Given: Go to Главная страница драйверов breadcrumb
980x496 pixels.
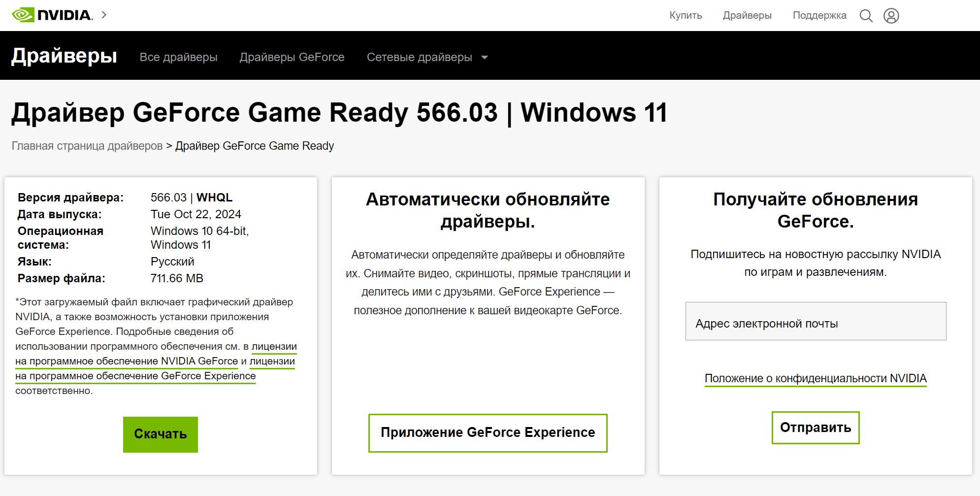Looking at the screenshot, I should click(87, 146).
